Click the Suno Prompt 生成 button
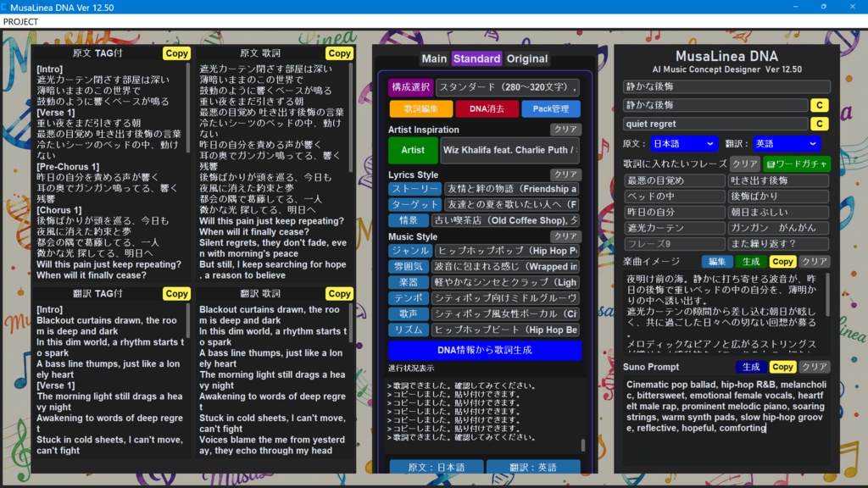The height and width of the screenshot is (488, 868). [x=751, y=367]
